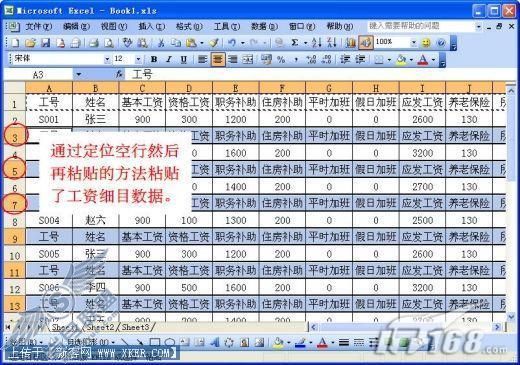Open a file with the Open folder icon

30,43
